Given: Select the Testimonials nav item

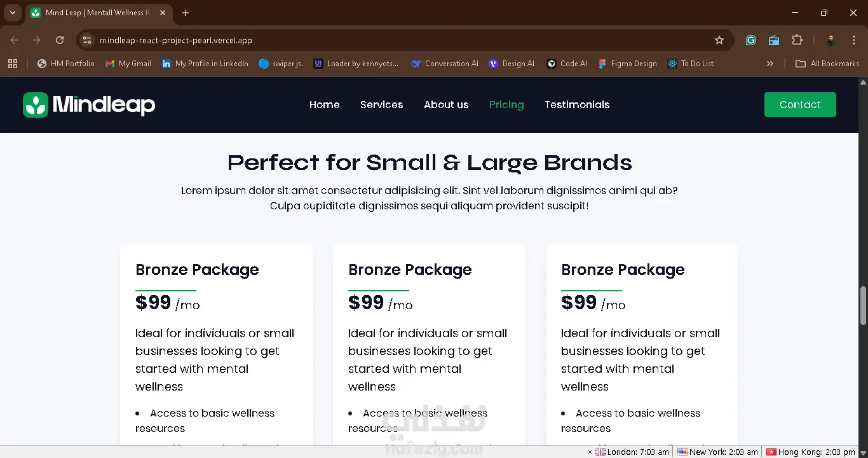Looking at the screenshot, I should tap(577, 105).
